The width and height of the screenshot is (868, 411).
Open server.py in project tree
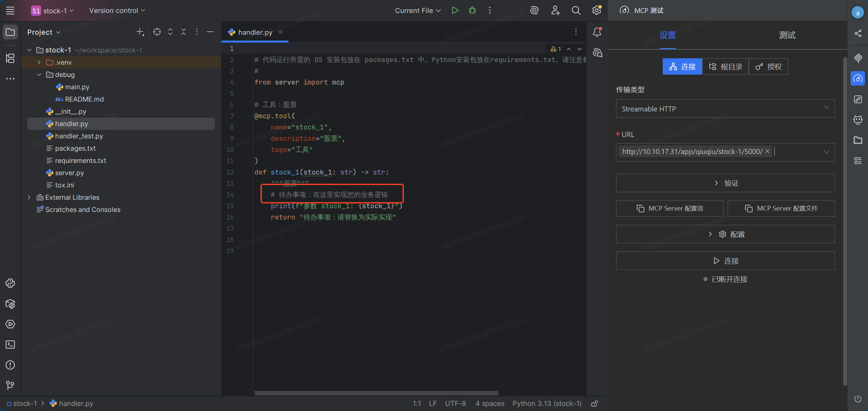pos(69,173)
